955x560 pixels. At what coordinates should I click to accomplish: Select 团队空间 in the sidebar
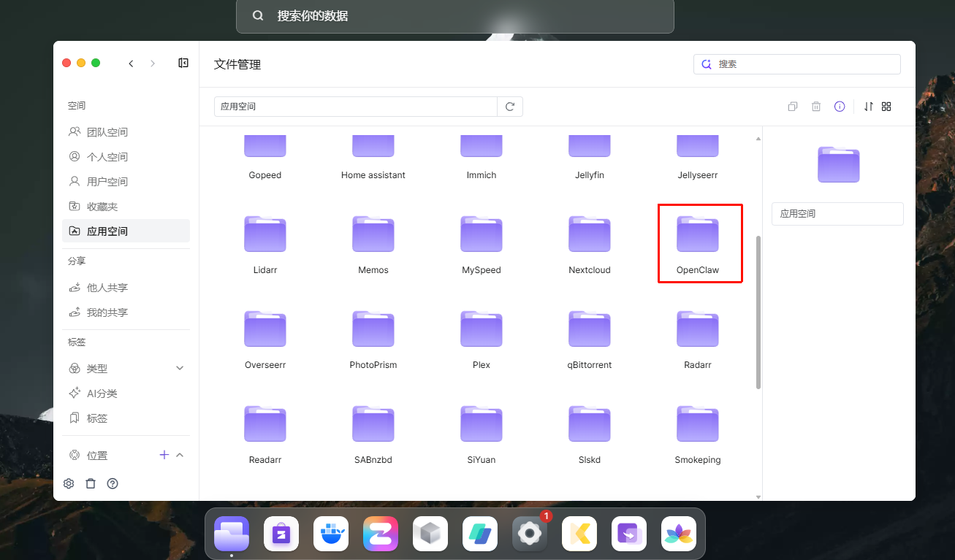(x=107, y=132)
